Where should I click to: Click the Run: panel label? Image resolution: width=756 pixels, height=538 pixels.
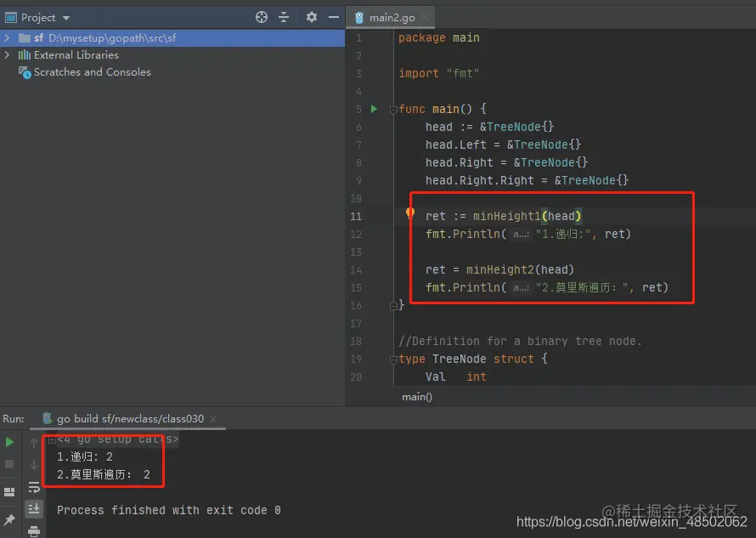pyautogui.click(x=14, y=419)
